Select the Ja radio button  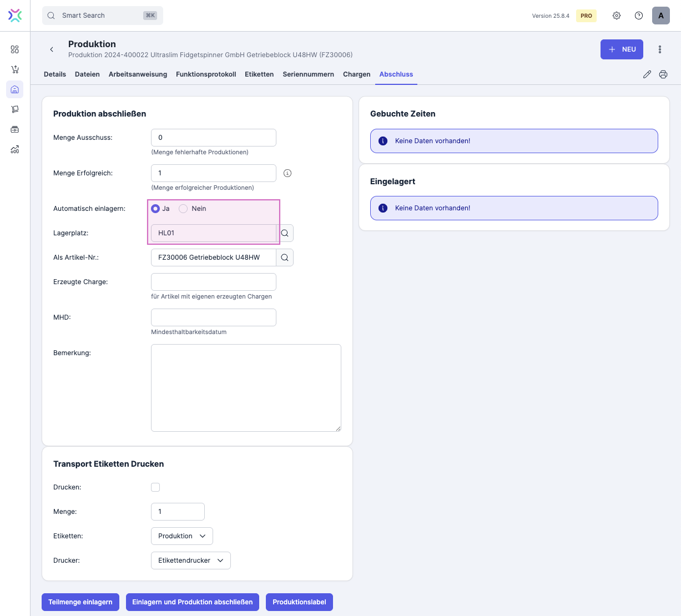[x=155, y=209]
